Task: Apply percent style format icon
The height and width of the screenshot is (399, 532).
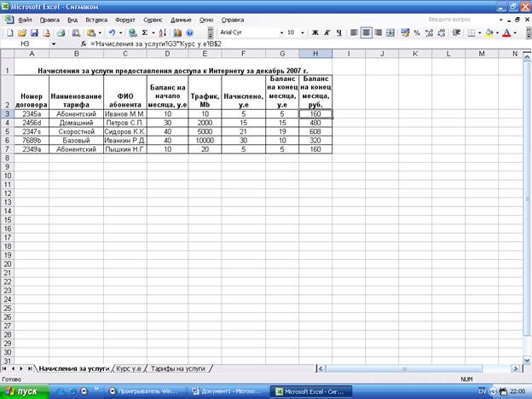Action: 416,32
